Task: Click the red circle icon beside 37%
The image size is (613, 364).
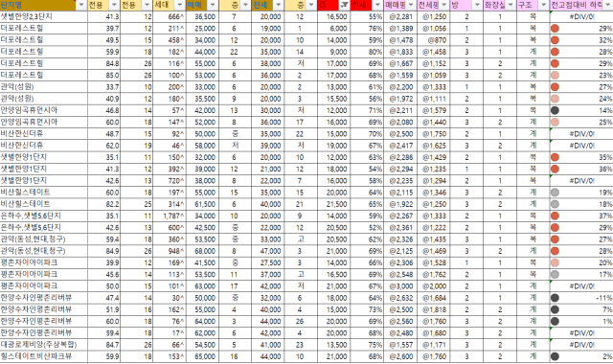Action: click(555, 216)
